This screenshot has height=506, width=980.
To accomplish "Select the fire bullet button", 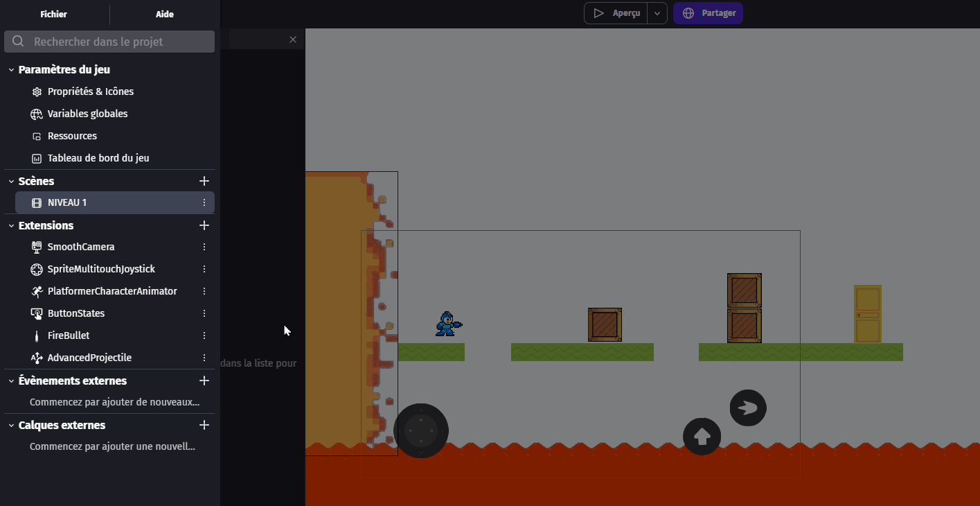I will click(748, 408).
